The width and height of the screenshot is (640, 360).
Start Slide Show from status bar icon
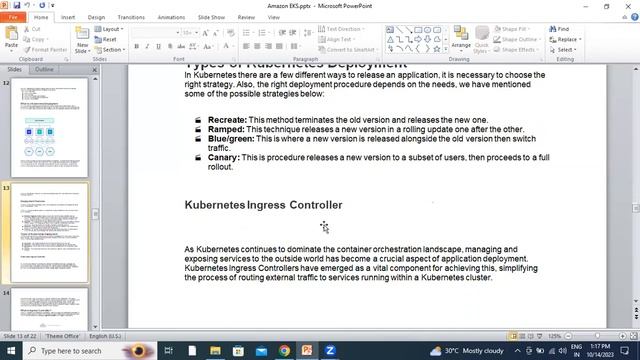[x=540, y=336]
